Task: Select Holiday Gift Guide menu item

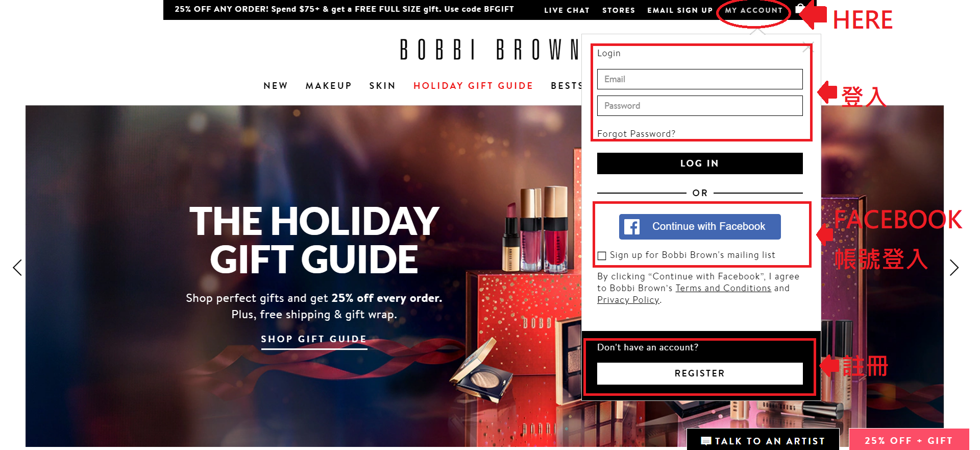Action: (473, 86)
